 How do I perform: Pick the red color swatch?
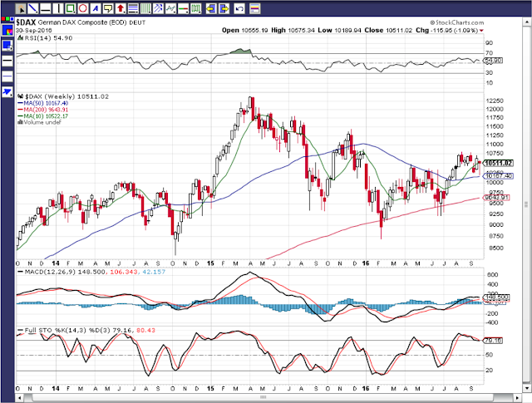click(x=3, y=18)
